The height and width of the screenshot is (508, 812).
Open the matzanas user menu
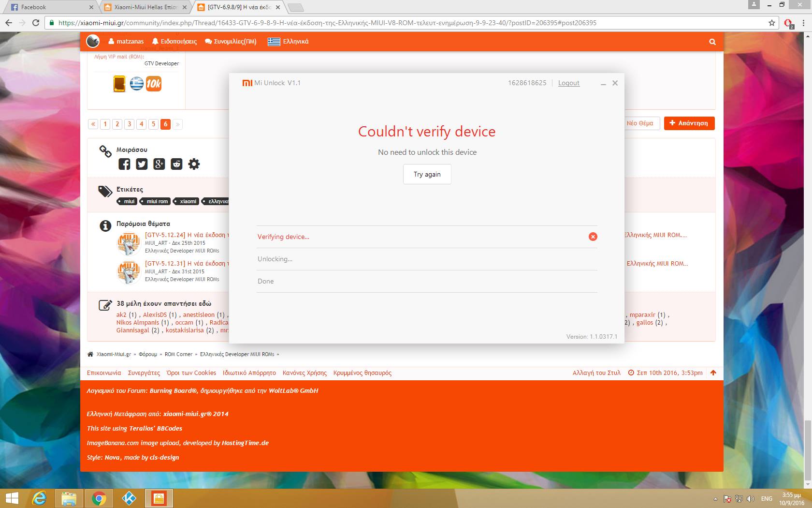click(x=126, y=42)
